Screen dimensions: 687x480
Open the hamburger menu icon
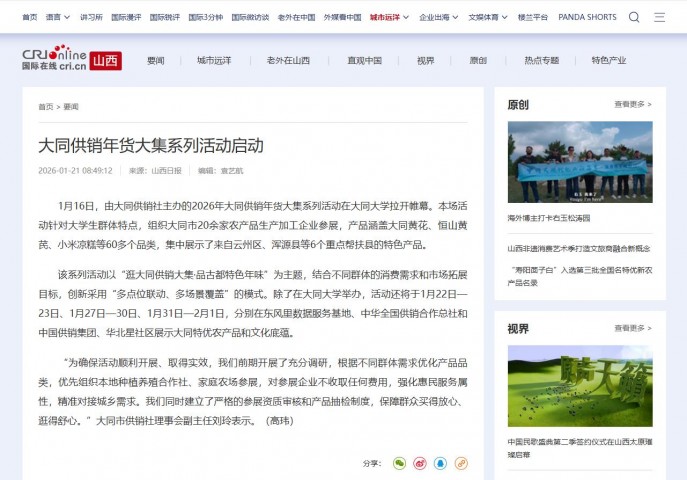tap(660, 17)
